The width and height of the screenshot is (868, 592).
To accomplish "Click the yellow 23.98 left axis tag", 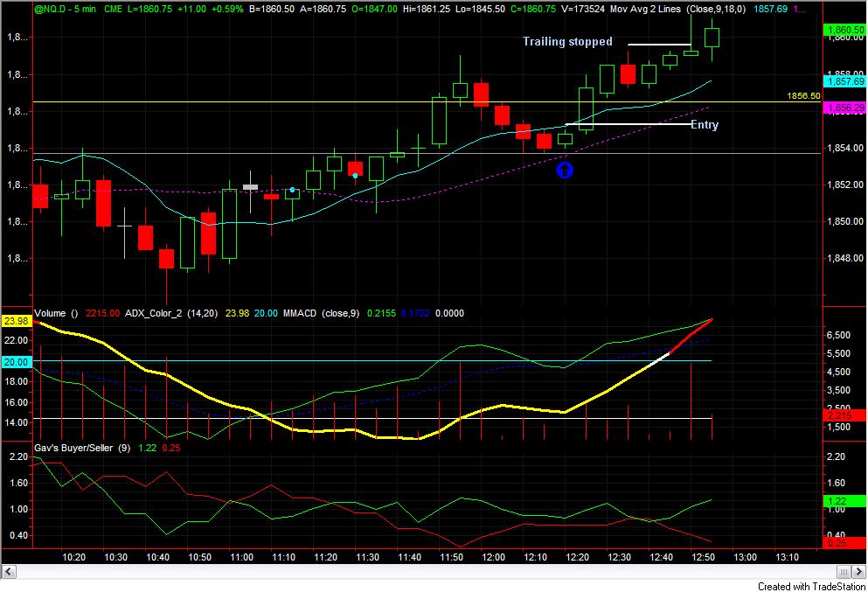I will [16, 321].
